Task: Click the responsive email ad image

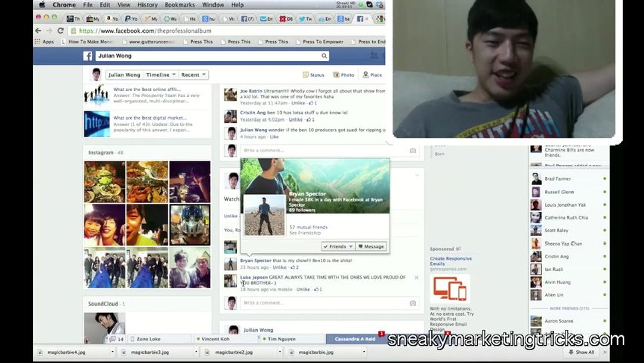Action: point(450,289)
